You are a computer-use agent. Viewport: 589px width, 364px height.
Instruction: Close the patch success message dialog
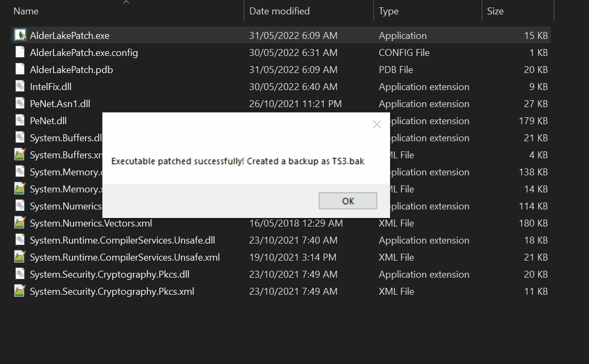[x=377, y=125]
